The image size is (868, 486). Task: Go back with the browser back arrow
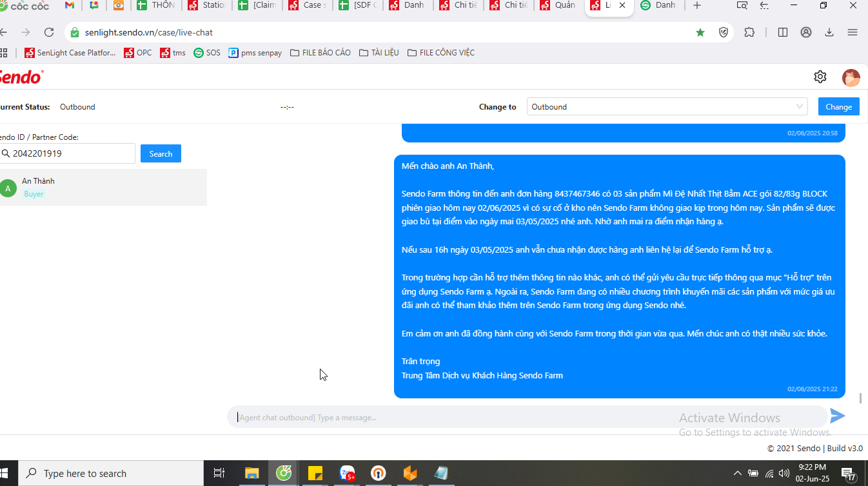[4, 32]
